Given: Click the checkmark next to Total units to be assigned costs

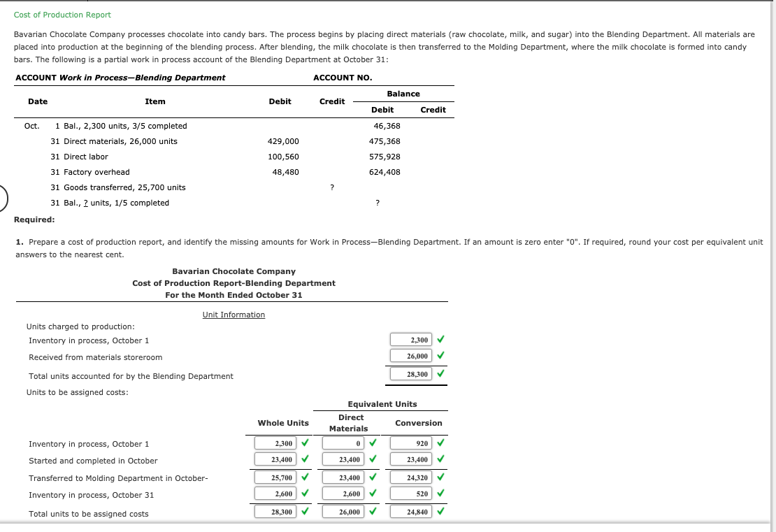Looking at the screenshot, I should 305,511.
